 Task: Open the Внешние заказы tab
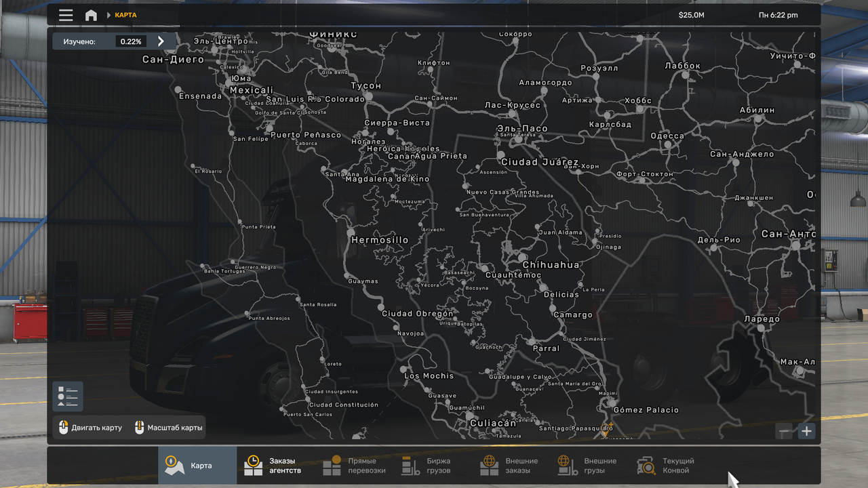point(512,466)
